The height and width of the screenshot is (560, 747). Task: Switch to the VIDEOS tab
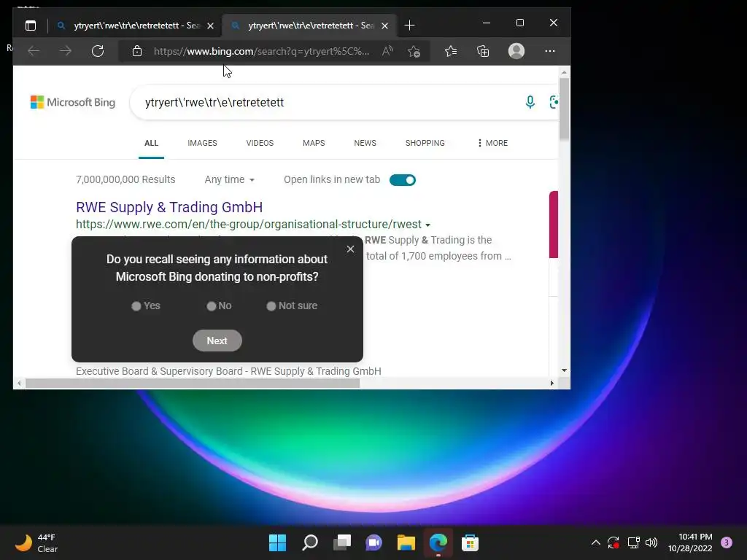[x=260, y=143]
